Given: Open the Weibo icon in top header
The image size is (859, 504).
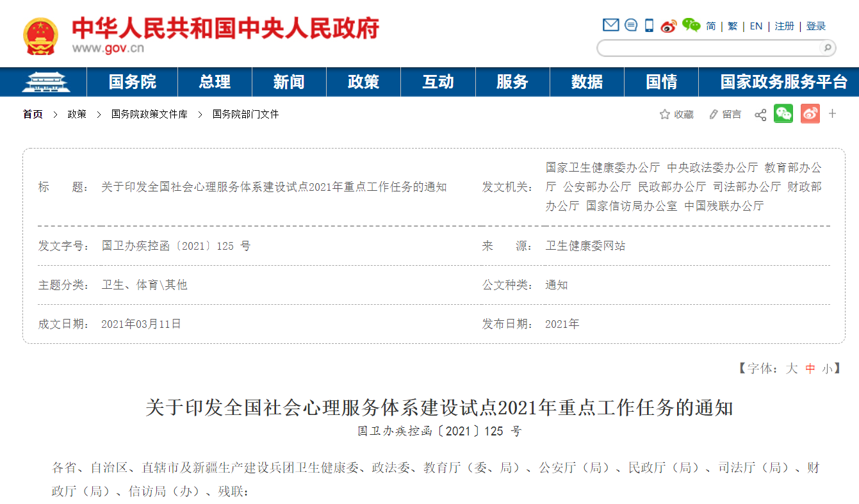Looking at the screenshot, I should tap(669, 26).
